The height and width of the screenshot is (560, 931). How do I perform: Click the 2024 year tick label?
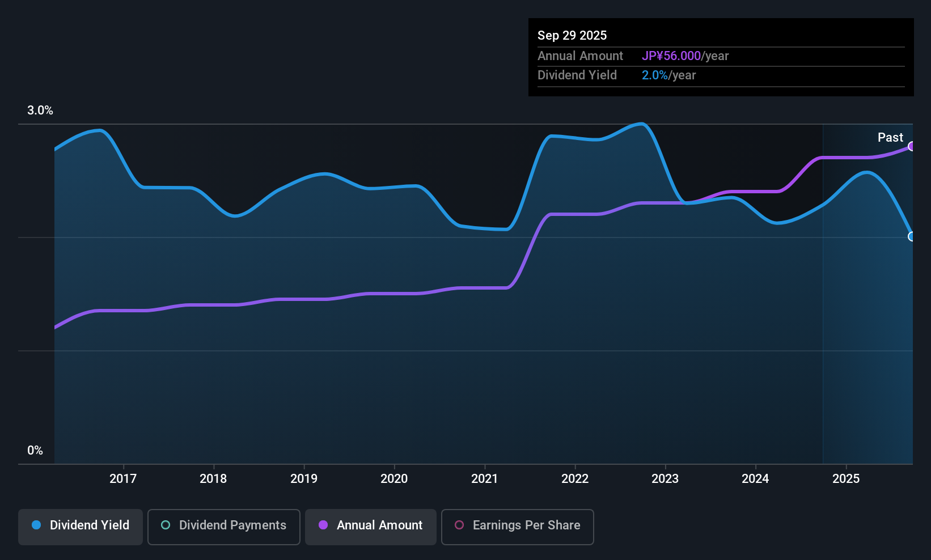pyautogui.click(x=755, y=479)
